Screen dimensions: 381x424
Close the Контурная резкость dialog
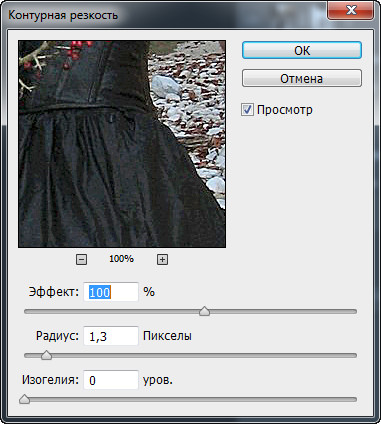351,10
